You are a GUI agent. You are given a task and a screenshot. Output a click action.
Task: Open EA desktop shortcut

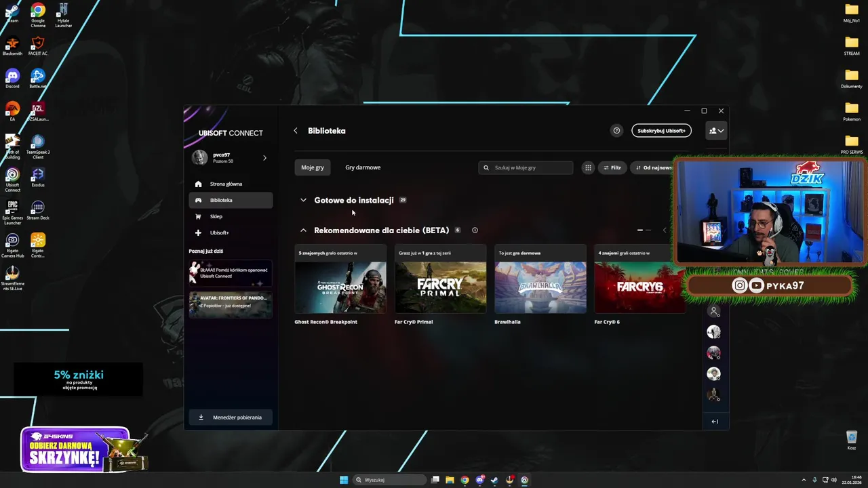(x=12, y=112)
